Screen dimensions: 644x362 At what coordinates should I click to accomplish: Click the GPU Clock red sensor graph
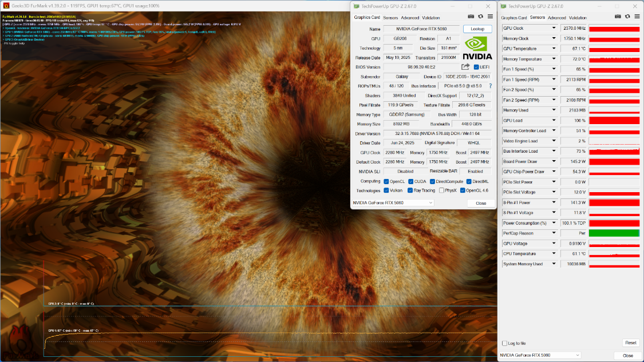pyautogui.click(x=614, y=29)
